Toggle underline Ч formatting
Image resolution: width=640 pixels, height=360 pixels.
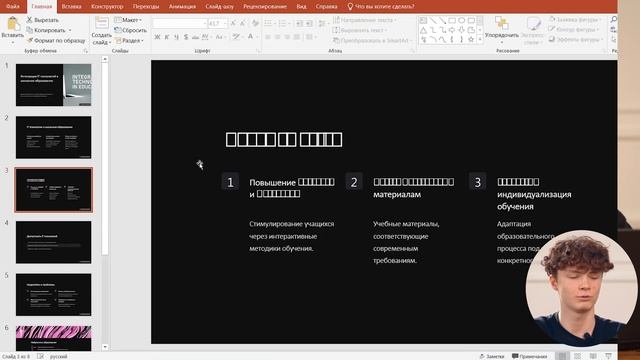176,37
